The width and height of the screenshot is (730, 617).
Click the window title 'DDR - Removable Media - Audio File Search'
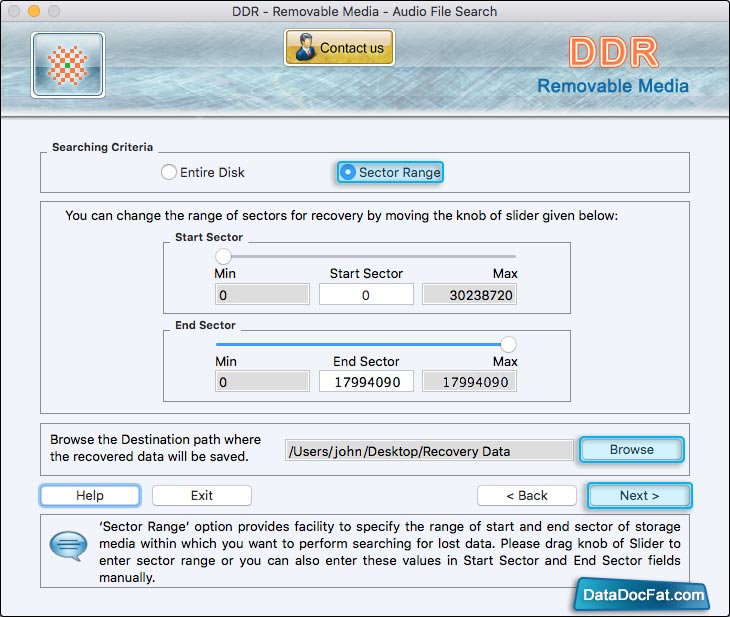pos(365,11)
